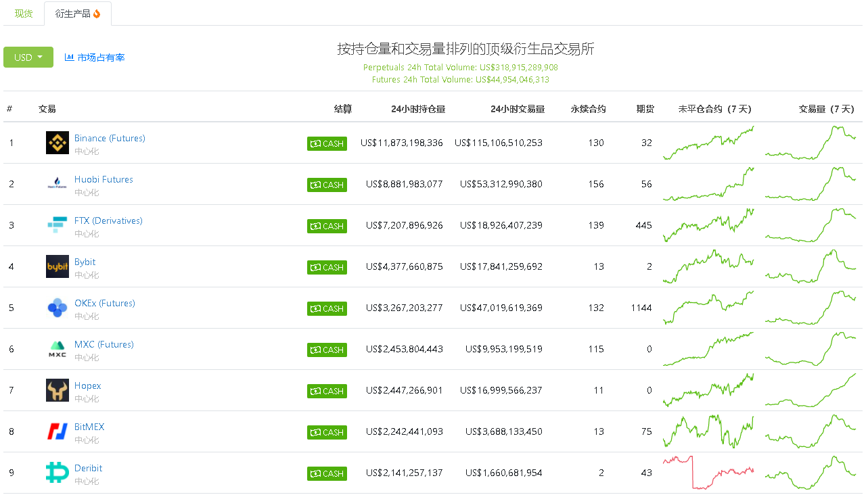
Task: Open the FTX (Derivatives) exchange link
Action: click(x=108, y=220)
